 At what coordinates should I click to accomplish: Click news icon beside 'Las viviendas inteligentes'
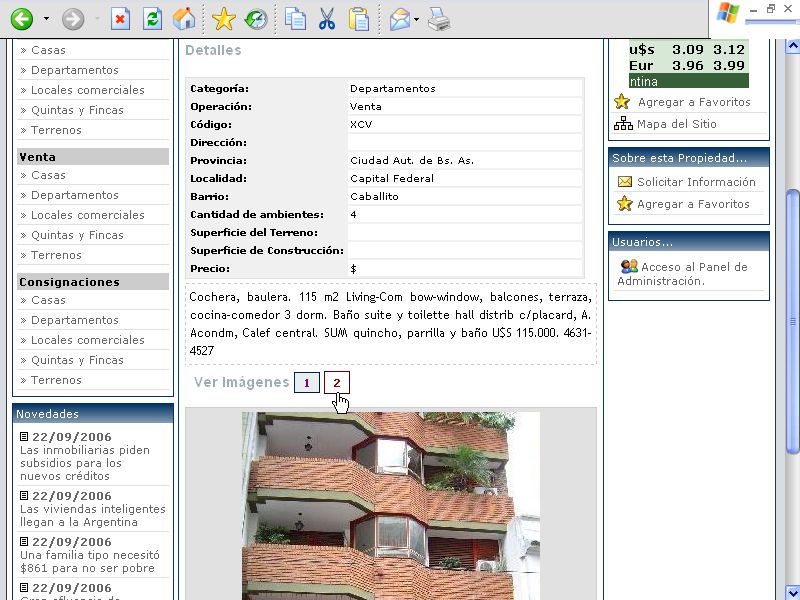pyautogui.click(x=23, y=495)
